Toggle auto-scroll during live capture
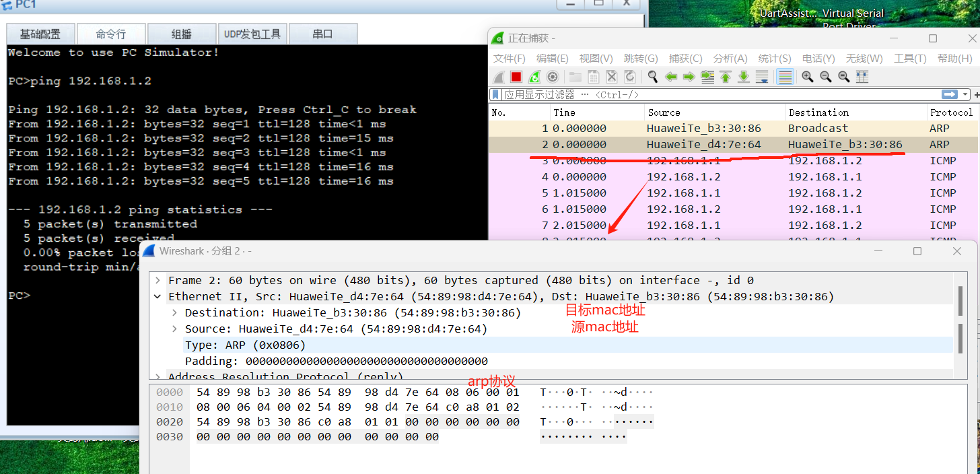Screen dimensions: 980x474 click(x=762, y=77)
